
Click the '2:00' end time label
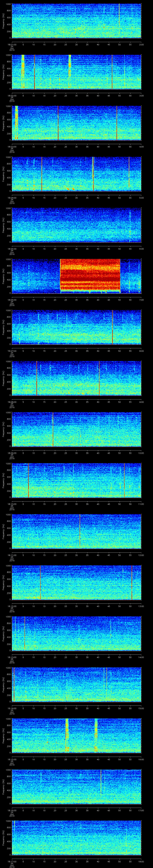141,44
